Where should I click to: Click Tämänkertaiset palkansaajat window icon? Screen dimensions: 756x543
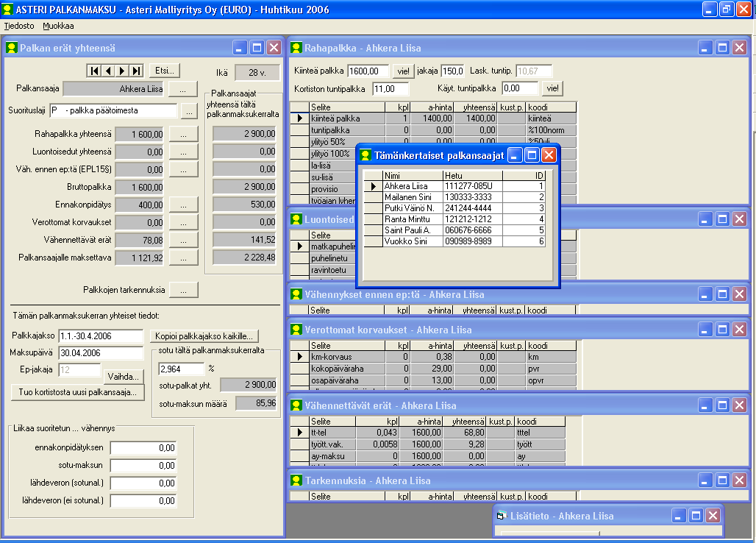(x=366, y=155)
